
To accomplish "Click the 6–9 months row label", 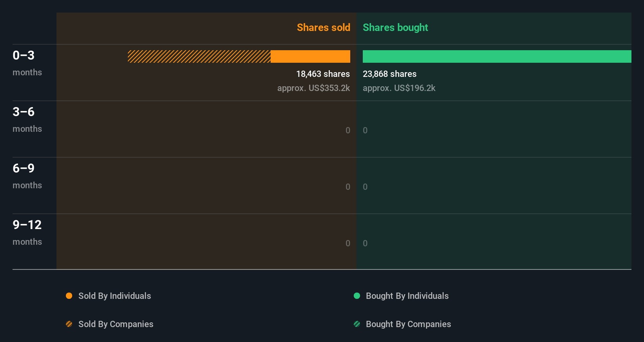I will coord(27,176).
